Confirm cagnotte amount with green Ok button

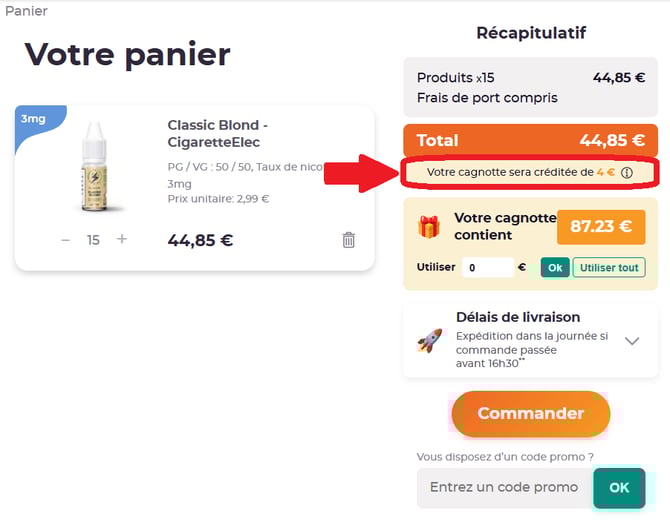[555, 267]
